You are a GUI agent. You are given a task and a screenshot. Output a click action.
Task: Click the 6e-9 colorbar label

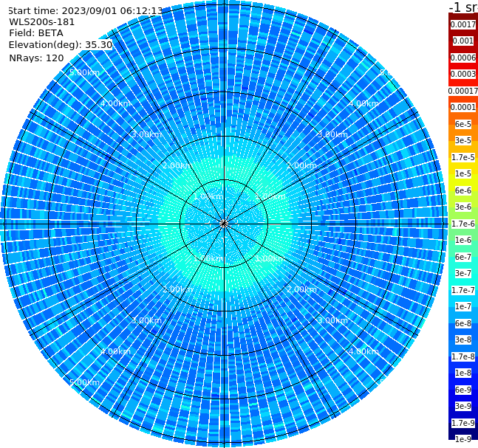[463, 390]
